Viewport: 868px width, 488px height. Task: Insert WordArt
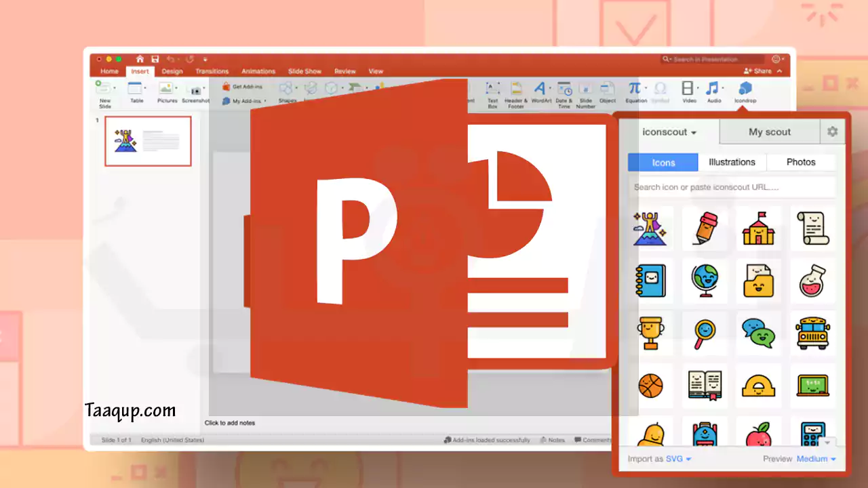click(540, 92)
